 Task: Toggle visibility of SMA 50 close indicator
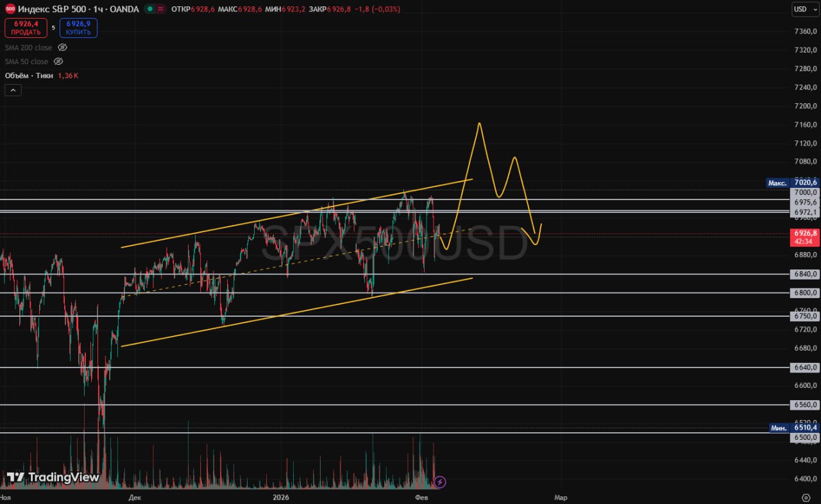coord(58,62)
